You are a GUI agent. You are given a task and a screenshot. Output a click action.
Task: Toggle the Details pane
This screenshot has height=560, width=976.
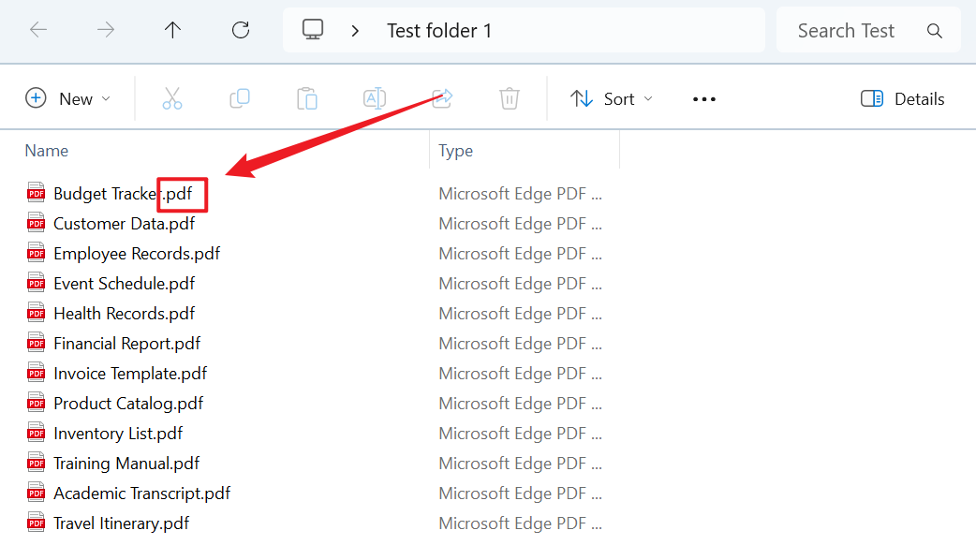tap(902, 98)
